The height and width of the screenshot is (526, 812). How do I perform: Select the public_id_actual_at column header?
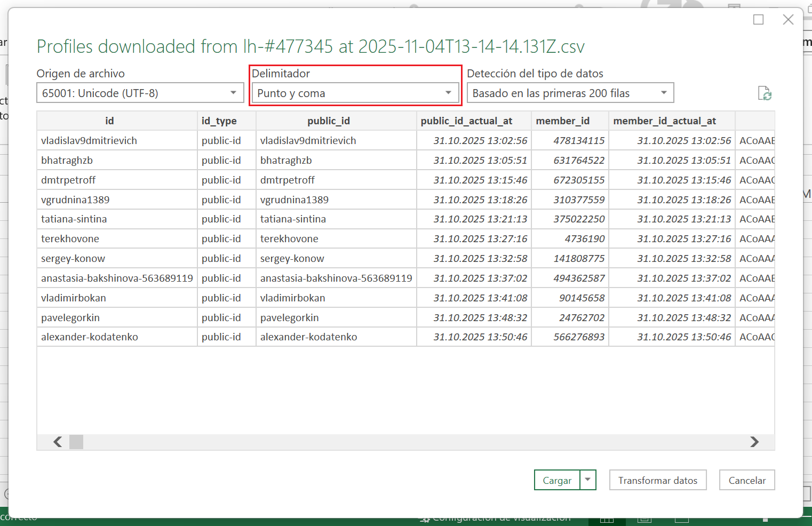coord(466,121)
